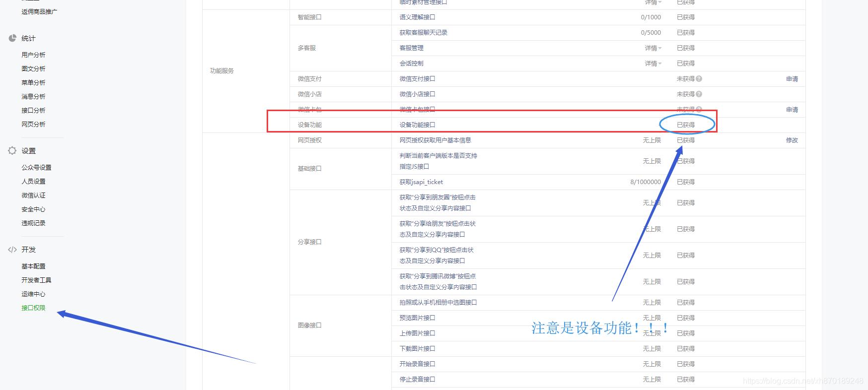Select 人员设置 in the sidebar
The height and width of the screenshot is (390, 868).
(x=33, y=181)
